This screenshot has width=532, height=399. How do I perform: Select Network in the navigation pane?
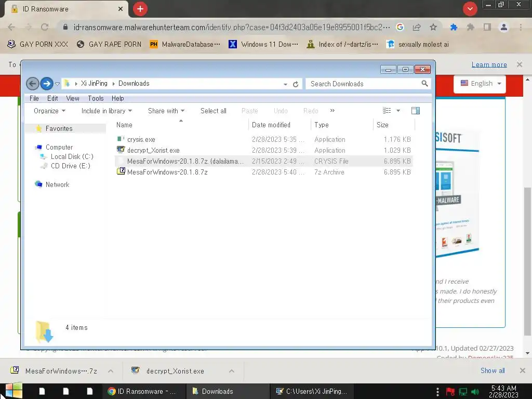pyautogui.click(x=57, y=184)
